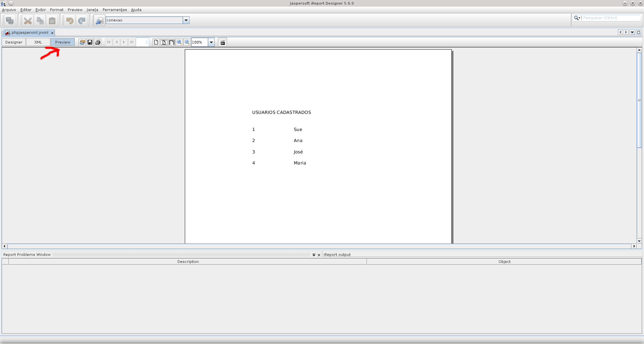Click the Copy toolbar icon
Viewport: 644px width, 344px height.
(40, 21)
